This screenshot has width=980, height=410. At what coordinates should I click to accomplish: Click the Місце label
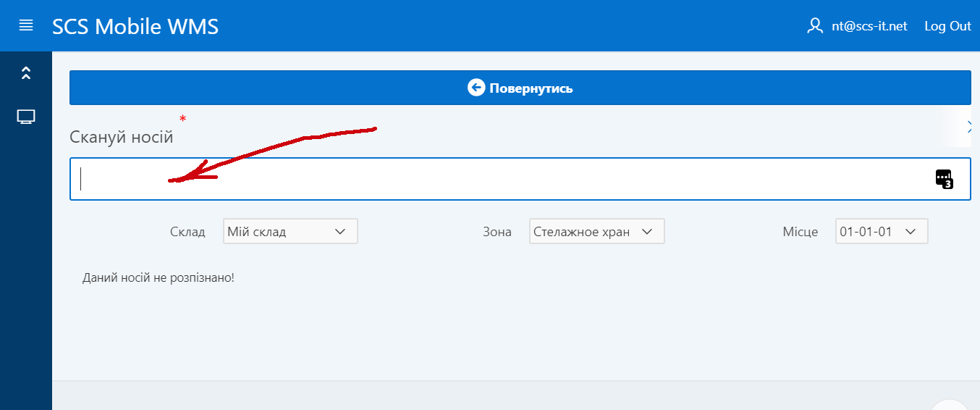point(801,232)
